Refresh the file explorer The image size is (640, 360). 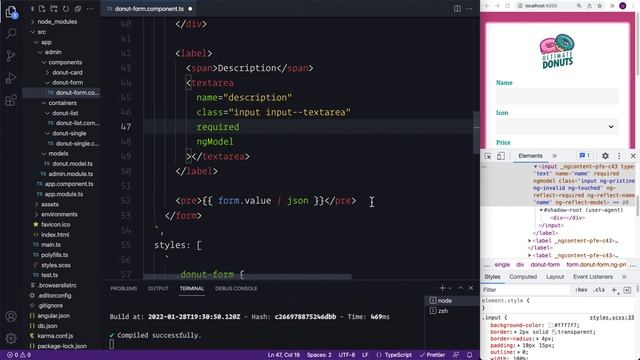[x=66, y=9]
